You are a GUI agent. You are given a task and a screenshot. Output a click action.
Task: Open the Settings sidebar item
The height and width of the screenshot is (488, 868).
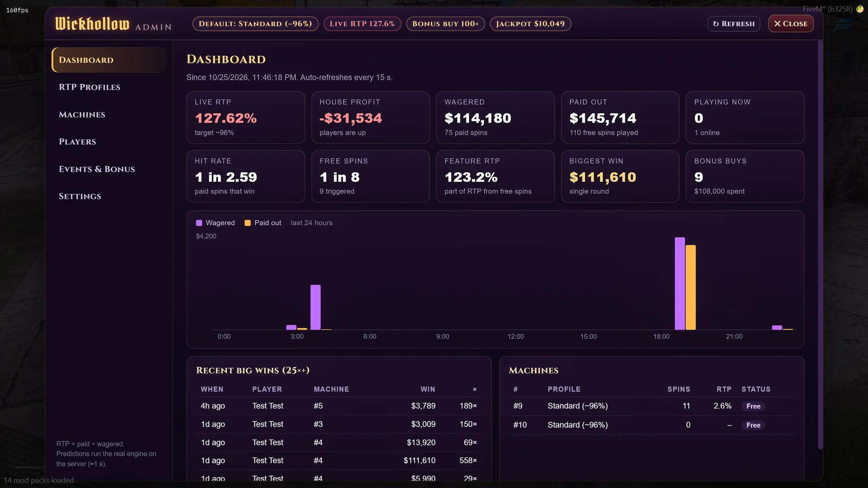click(80, 196)
